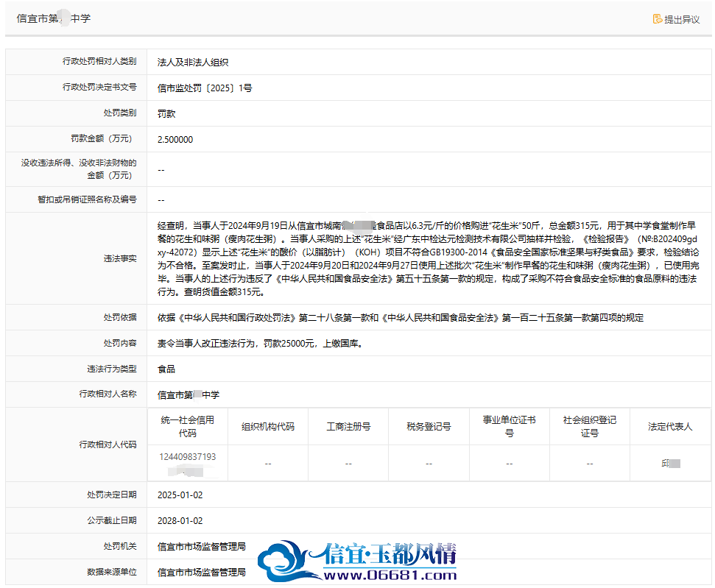Screen dimensions: 715x588
Task: Select the fine amount 2.500000
Action: [175, 140]
